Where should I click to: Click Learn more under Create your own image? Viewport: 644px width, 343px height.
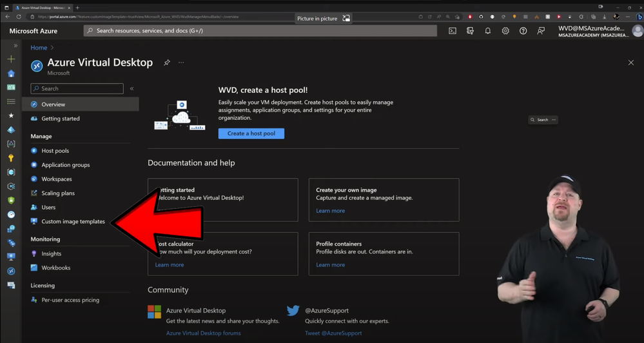tap(330, 211)
